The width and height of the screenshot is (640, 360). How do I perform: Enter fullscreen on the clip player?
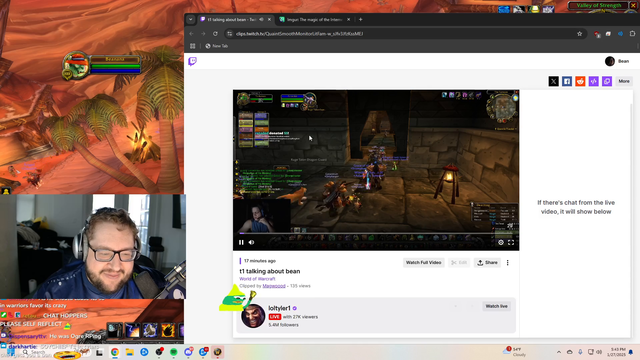(511, 242)
